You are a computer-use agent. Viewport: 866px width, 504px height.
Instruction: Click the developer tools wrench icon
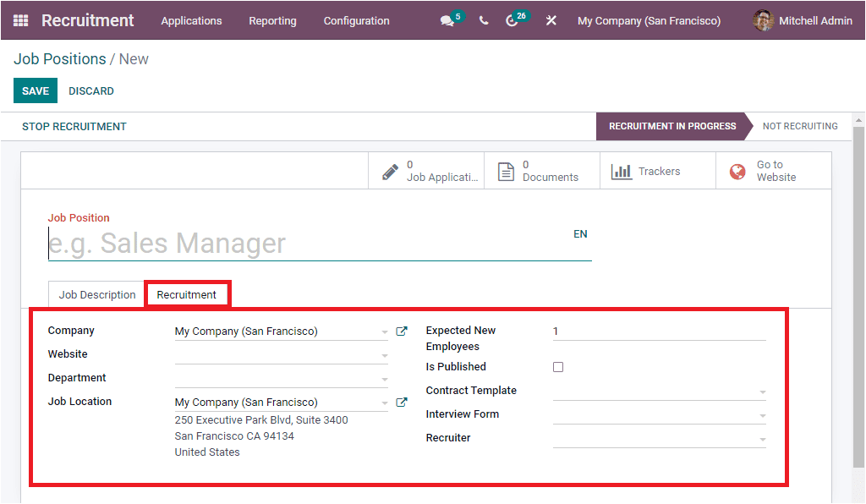(551, 19)
